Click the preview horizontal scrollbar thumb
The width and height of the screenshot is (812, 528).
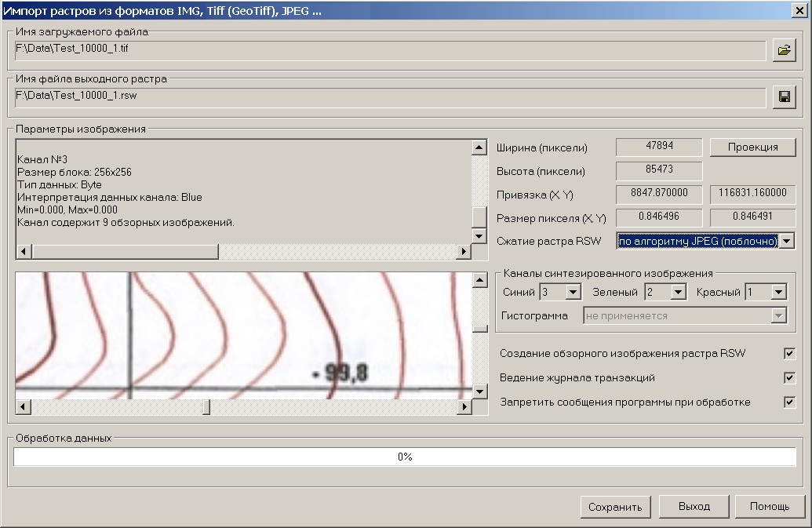[206, 407]
